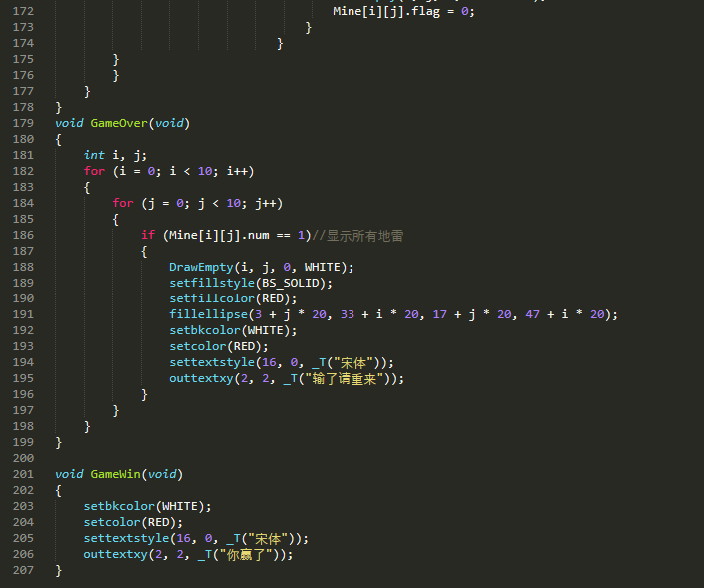Click 'Mine[i][j].num' on line 186

coord(219,235)
